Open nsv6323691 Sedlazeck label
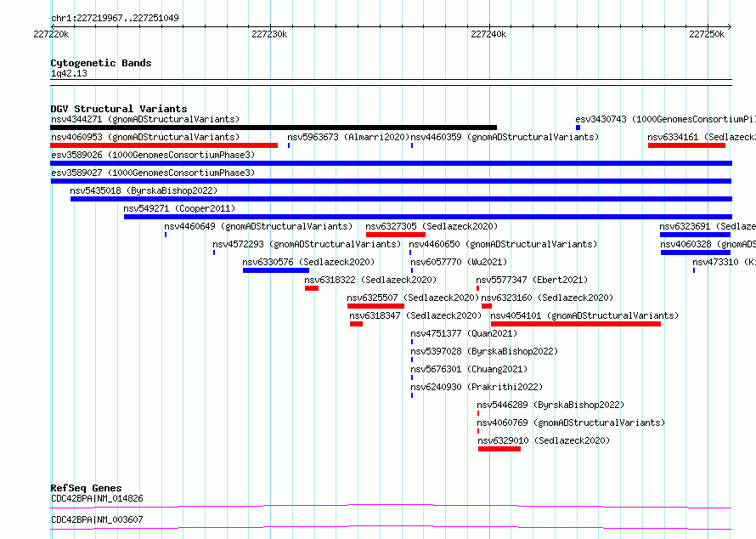756x539 pixels. tap(708, 226)
